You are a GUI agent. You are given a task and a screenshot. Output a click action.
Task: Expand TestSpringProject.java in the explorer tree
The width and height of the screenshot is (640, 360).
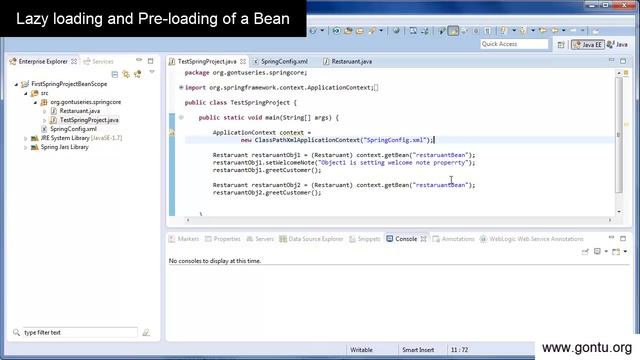[x=44, y=120]
